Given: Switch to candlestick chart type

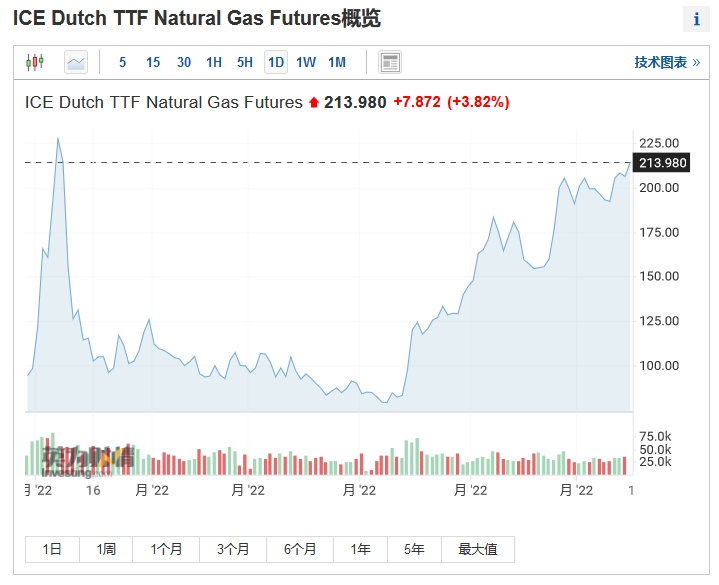Looking at the screenshot, I should click(36, 62).
